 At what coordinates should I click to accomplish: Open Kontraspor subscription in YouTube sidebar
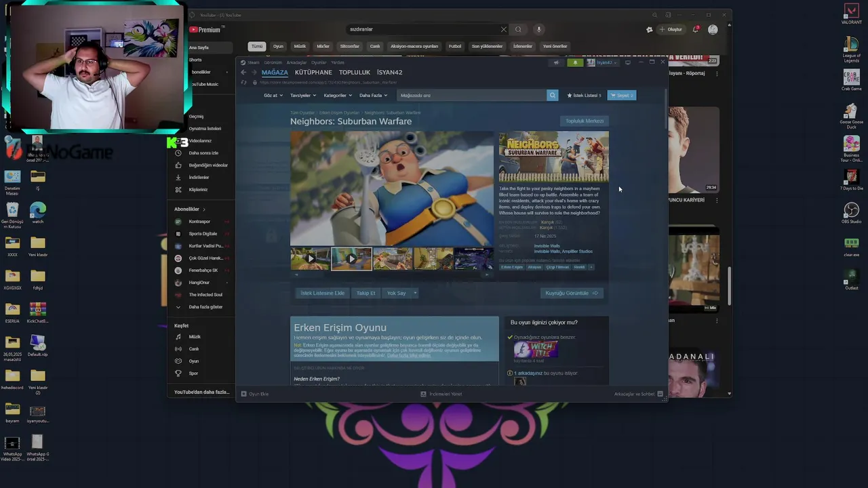tap(199, 222)
